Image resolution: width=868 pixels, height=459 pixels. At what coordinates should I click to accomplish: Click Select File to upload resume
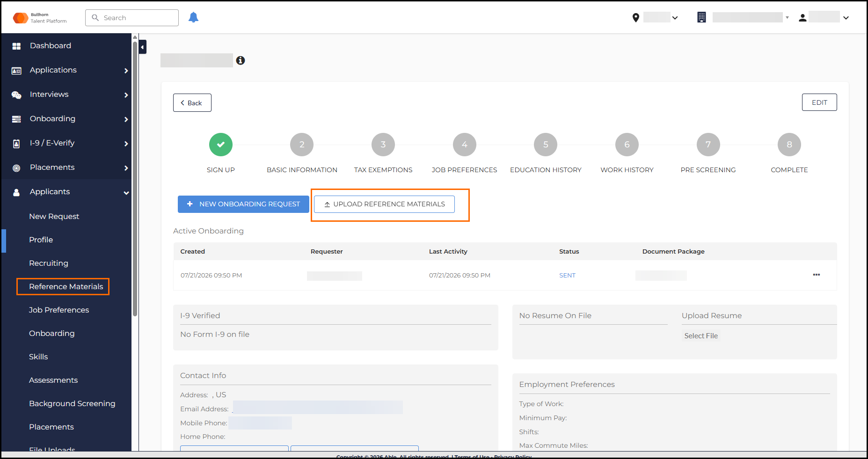tap(701, 336)
